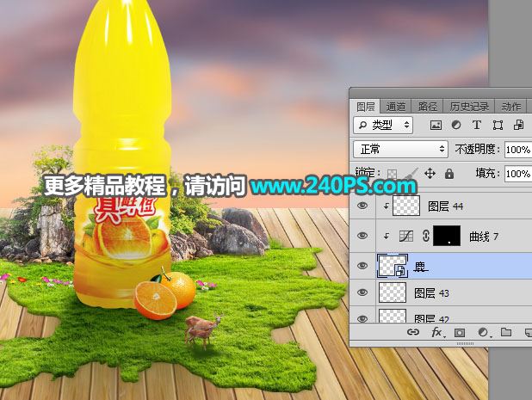
Task: Toggle lock transparent pixels icon
Action: 392,174
